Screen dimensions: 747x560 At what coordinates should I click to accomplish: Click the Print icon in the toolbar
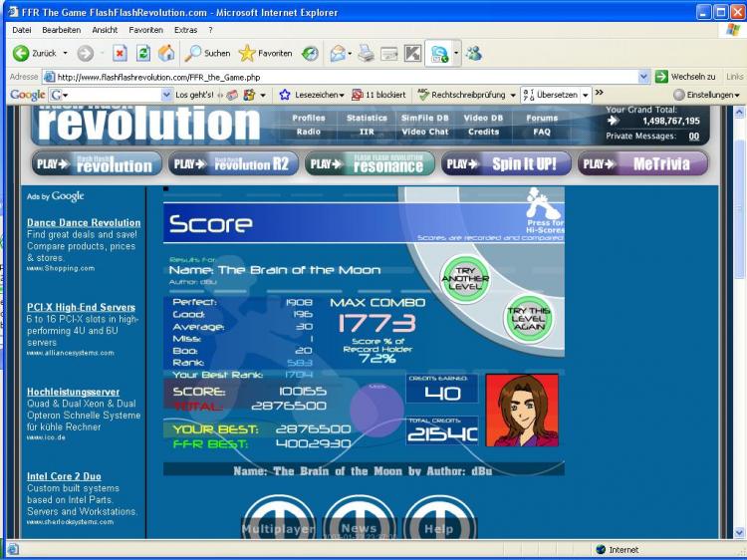coord(366,53)
